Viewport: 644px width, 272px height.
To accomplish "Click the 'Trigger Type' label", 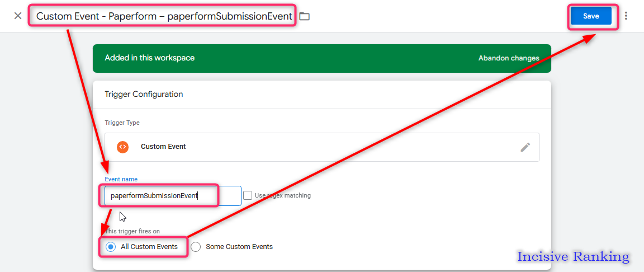I will (122, 123).
